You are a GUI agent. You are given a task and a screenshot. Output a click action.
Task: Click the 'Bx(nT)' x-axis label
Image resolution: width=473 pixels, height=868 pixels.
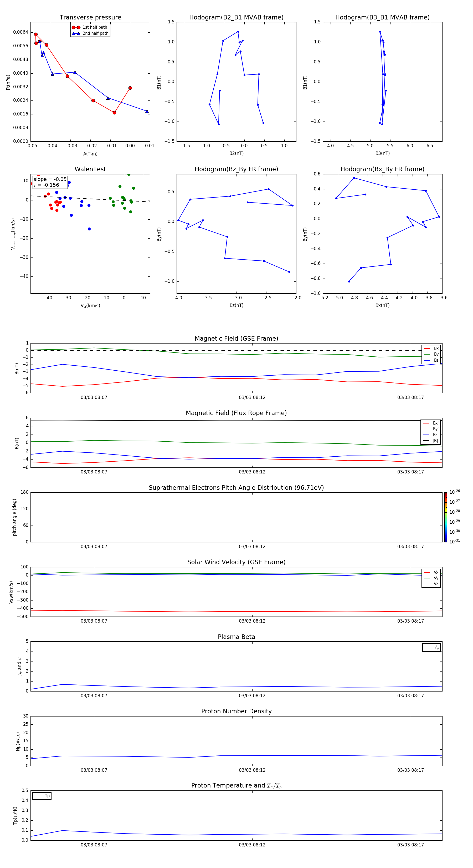click(382, 305)
